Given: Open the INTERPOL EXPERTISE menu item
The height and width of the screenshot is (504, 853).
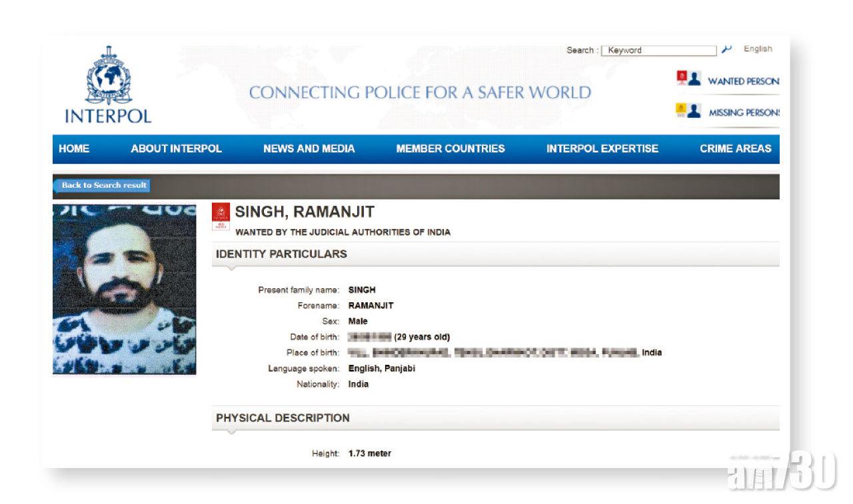Looking at the screenshot, I should [602, 148].
